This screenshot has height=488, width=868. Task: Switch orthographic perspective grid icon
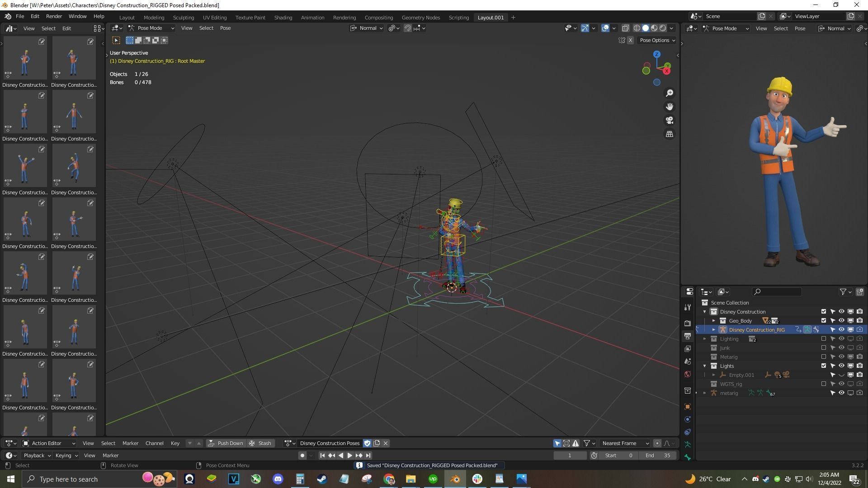[x=670, y=134]
